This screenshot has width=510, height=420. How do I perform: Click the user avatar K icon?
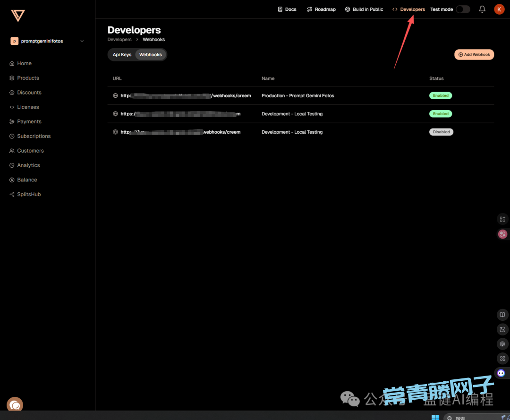click(x=499, y=9)
